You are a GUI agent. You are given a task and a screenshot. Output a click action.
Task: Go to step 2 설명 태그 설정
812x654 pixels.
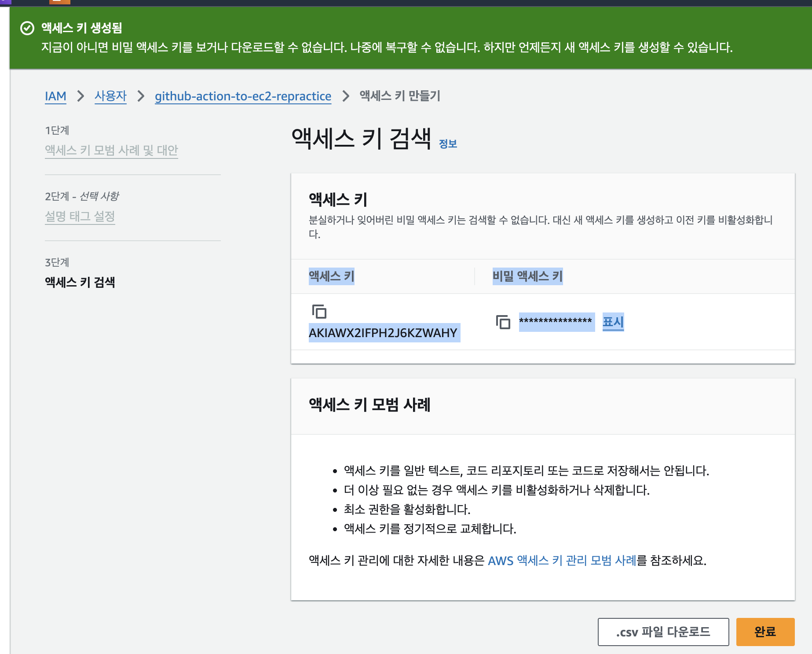[x=80, y=216]
